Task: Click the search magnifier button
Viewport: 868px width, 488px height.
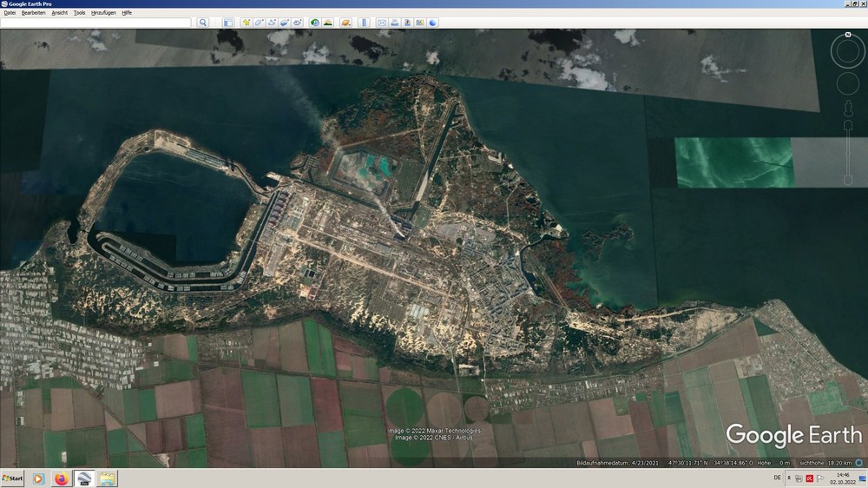Action: click(202, 23)
